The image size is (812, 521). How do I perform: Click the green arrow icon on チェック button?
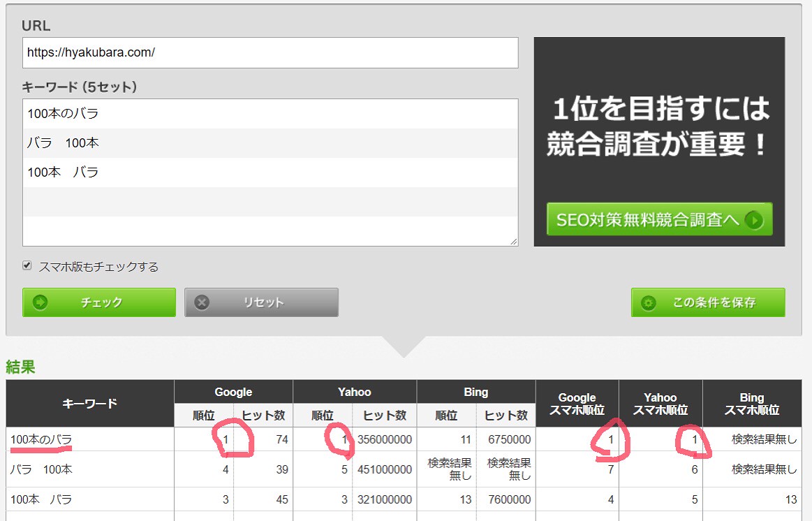[40, 302]
